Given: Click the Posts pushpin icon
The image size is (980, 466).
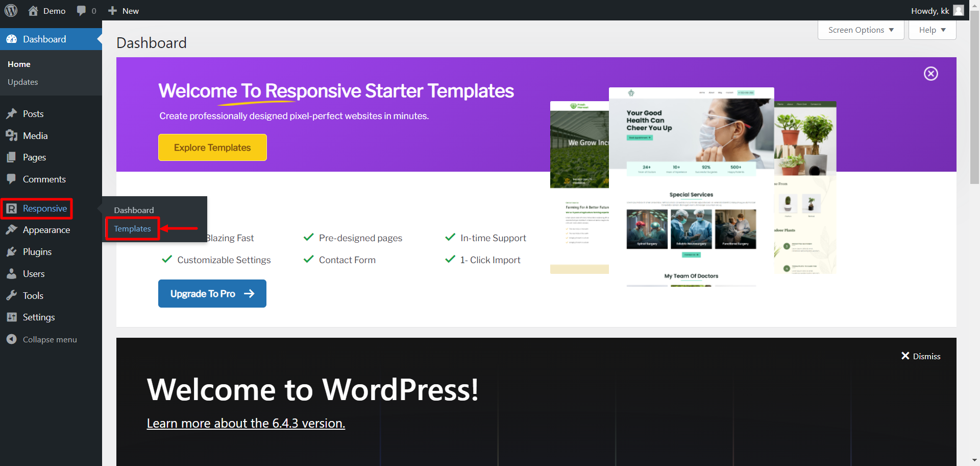Looking at the screenshot, I should tap(12, 114).
